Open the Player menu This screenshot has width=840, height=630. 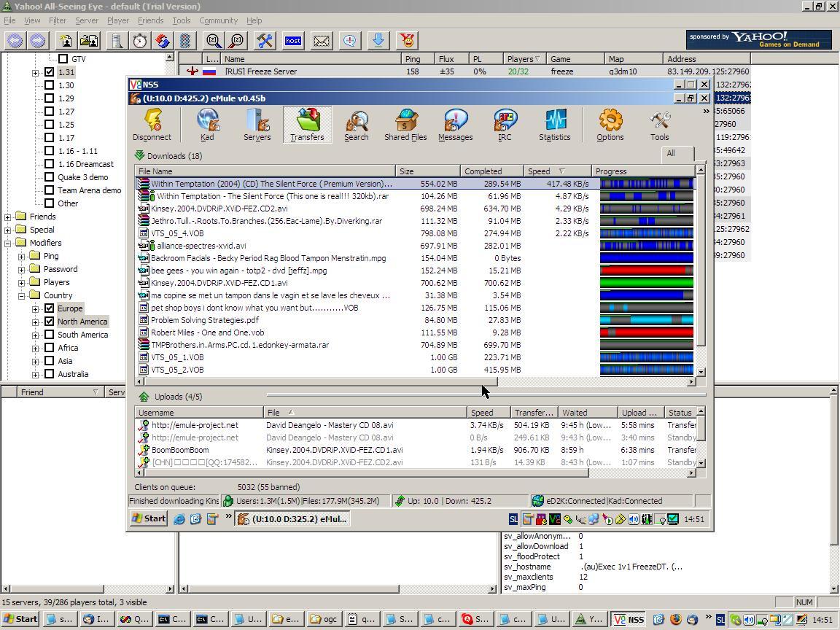click(x=118, y=20)
